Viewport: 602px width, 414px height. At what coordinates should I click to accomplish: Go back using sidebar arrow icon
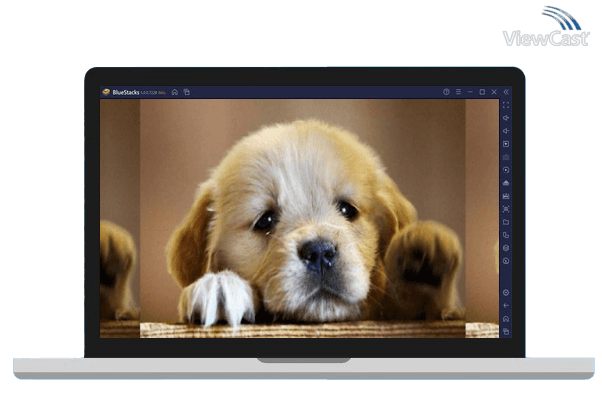pyautogui.click(x=506, y=306)
